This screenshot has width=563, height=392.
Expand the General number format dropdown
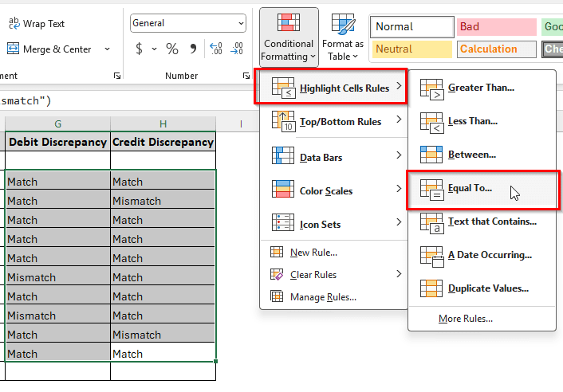241,24
